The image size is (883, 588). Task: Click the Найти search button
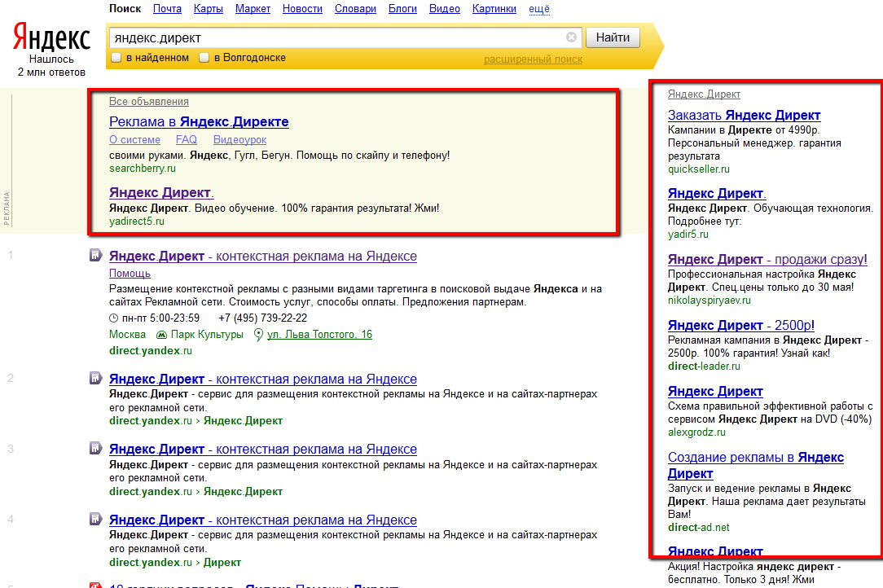tap(613, 37)
